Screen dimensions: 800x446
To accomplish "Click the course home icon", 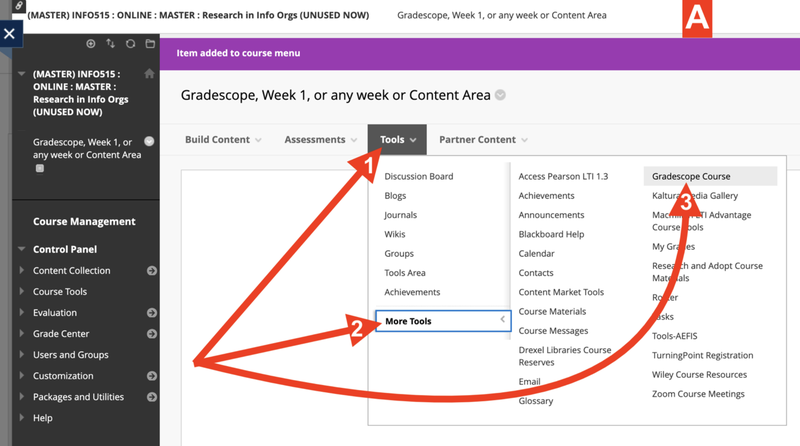I will point(150,74).
